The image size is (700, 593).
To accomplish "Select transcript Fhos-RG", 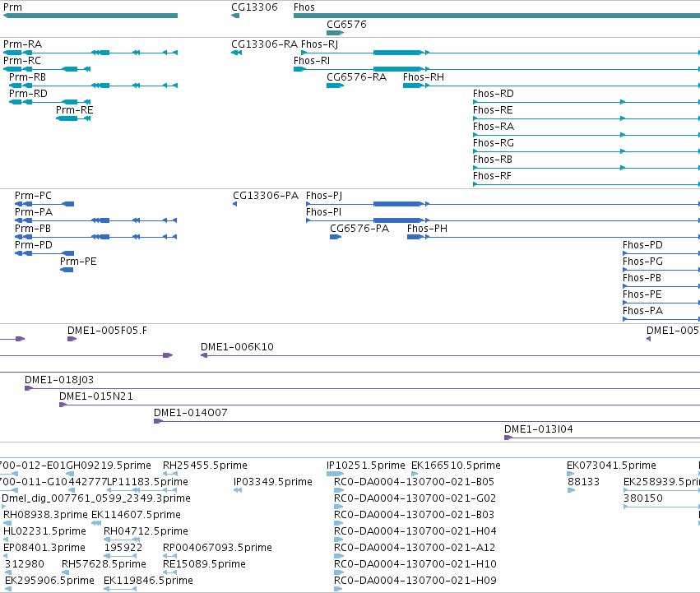I will 586,151.
